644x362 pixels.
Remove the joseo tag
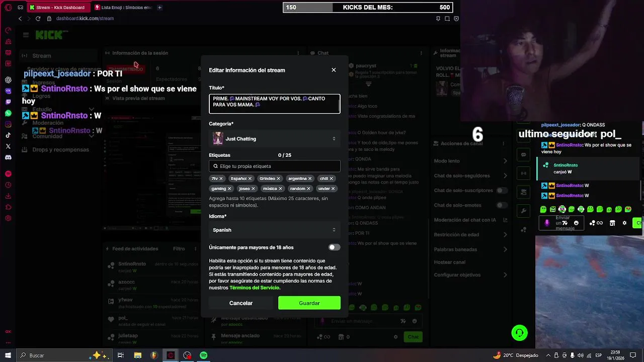[x=253, y=189]
